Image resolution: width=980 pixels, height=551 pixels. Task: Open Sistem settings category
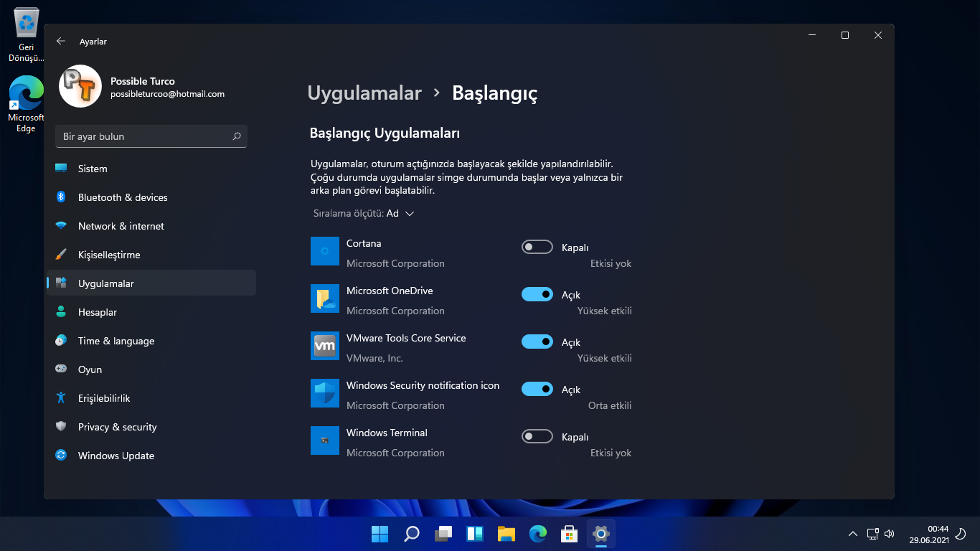coord(151,169)
